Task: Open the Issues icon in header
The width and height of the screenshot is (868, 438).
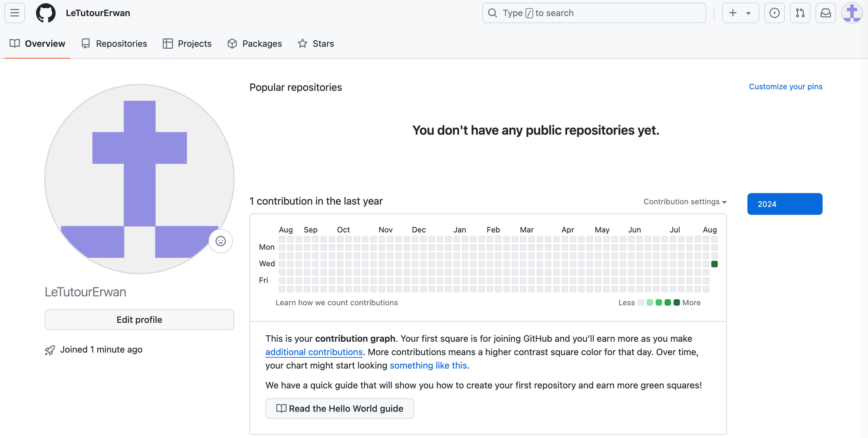Action: [x=774, y=13]
